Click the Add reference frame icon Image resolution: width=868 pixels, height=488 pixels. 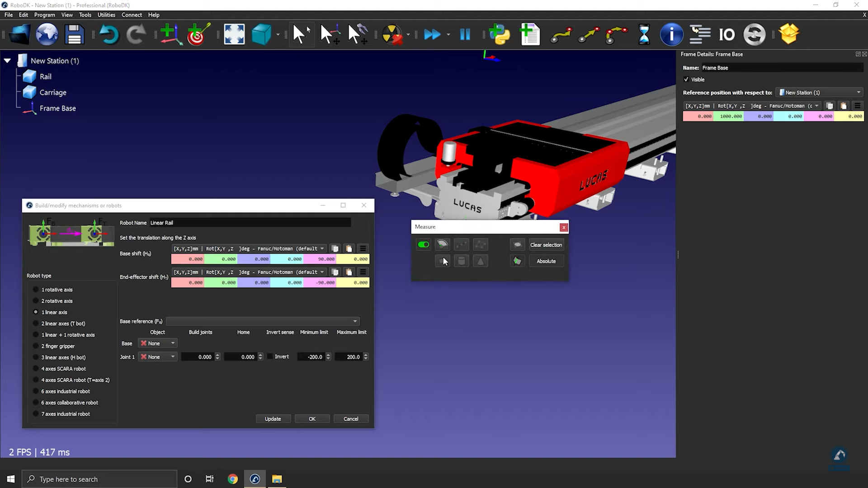(170, 34)
